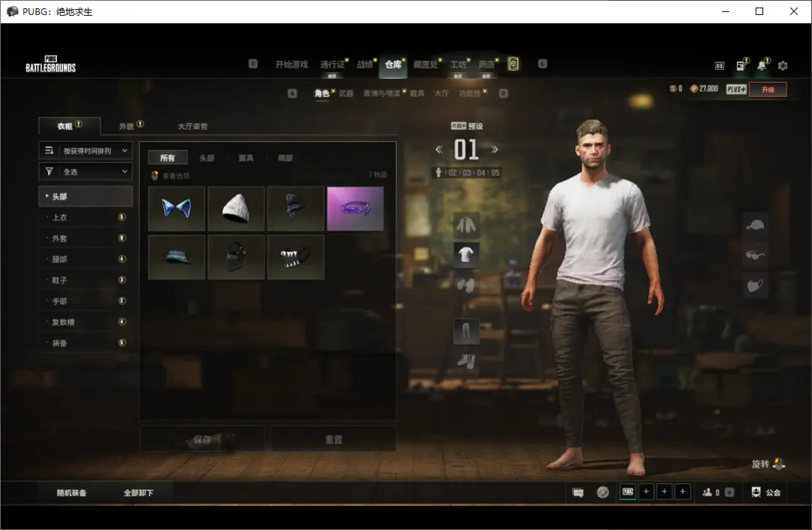Click the t-shirt equipment slot icon

coord(466,255)
